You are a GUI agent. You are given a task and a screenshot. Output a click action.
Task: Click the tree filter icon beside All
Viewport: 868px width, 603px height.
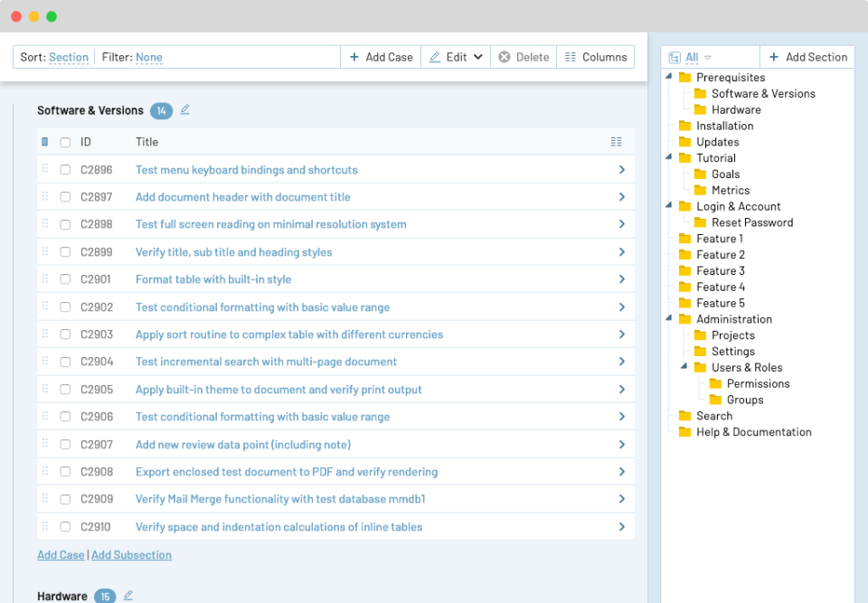(x=674, y=56)
